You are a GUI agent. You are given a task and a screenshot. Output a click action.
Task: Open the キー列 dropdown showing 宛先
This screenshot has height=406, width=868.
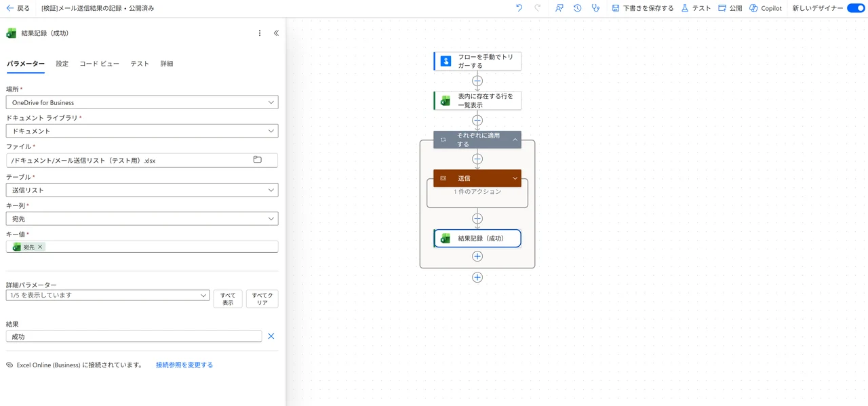tap(142, 219)
